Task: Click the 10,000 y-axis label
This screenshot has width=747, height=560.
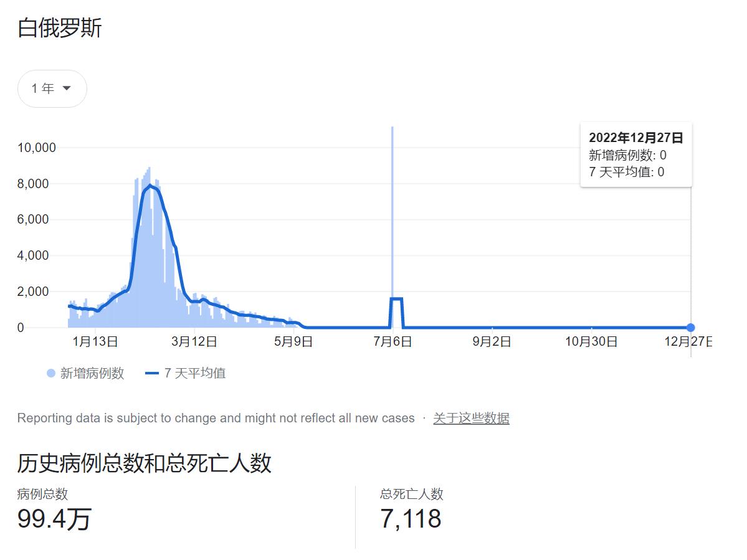Action: [x=37, y=148]
